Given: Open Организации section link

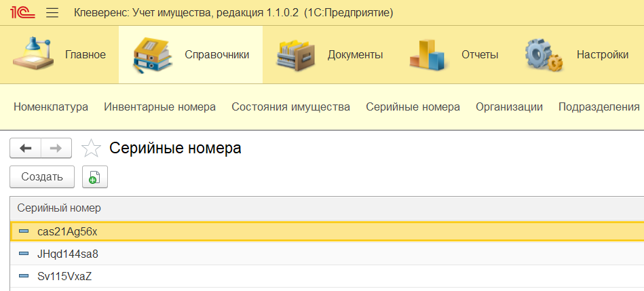Looking at the screenshot, I should coord(509,107).
